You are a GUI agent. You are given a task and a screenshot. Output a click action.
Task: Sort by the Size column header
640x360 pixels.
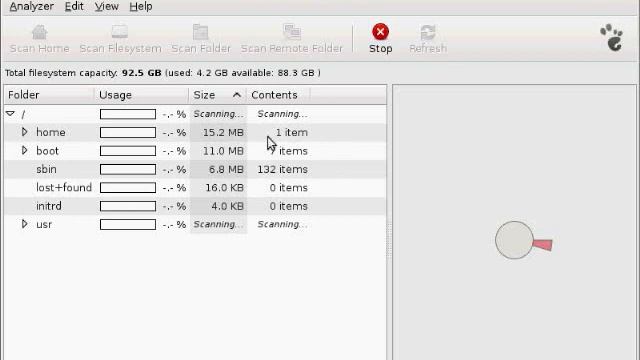click(x=218, y=95)
